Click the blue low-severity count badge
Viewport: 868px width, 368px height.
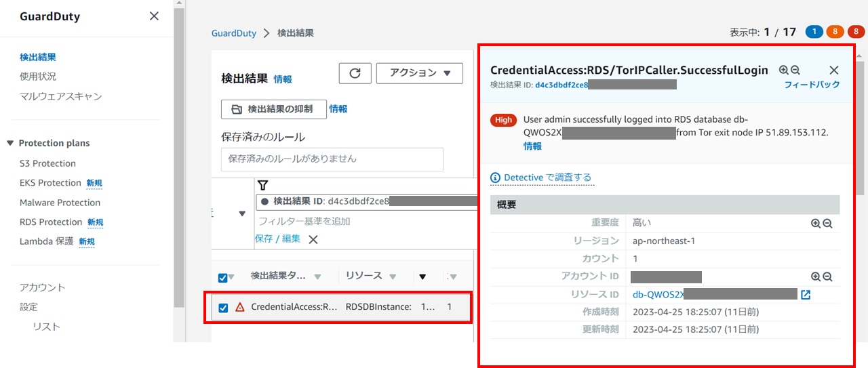coord(814,32)
